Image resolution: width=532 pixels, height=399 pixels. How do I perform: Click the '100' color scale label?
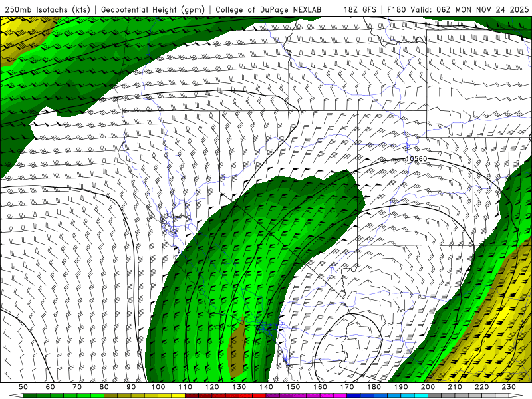click(x=158, y=387)
